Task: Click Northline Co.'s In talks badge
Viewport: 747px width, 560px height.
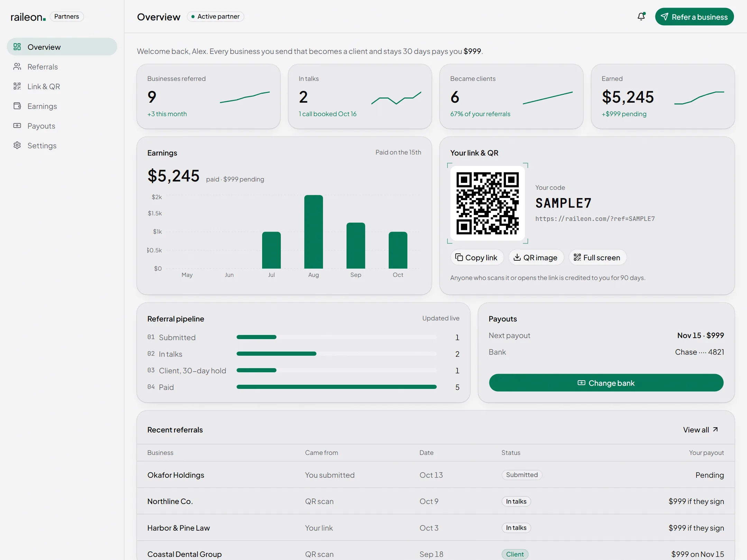Action: (x=516, y=501)
